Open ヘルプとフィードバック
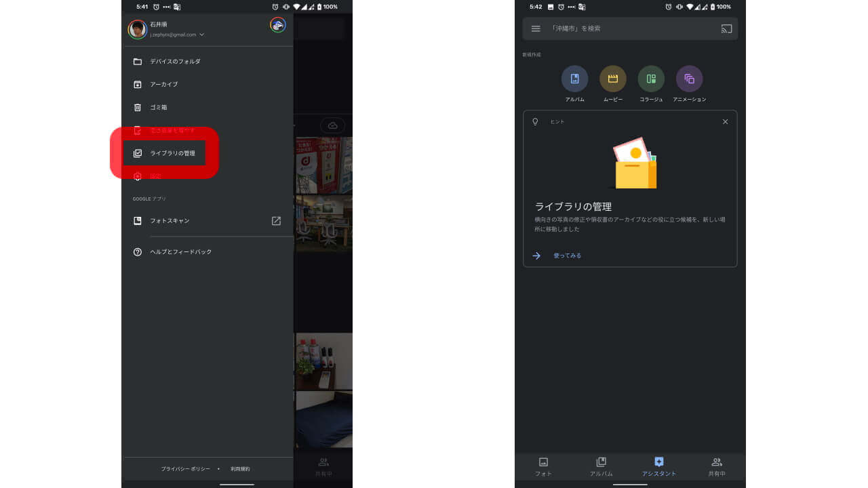Viewport: 868px width, 488px height. click(180, 252)
